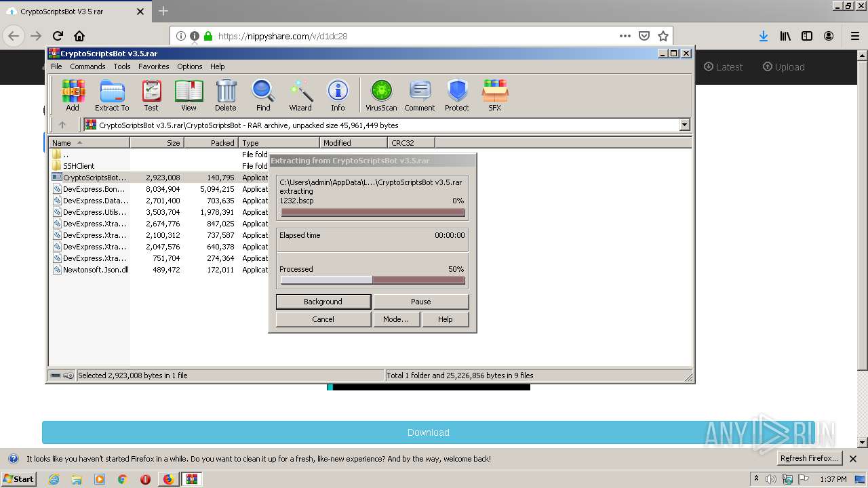
Task: Go back in Firefox
Action: (14, 36)
